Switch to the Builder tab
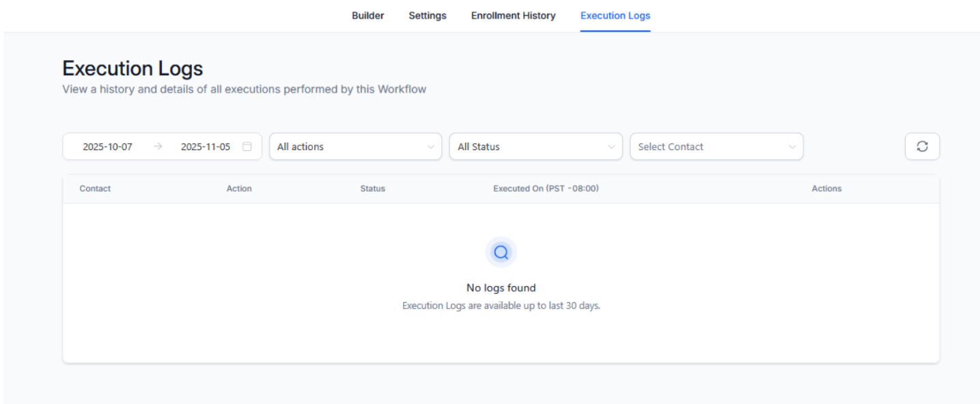The image size is (980, 404). (x=368, y=16)
